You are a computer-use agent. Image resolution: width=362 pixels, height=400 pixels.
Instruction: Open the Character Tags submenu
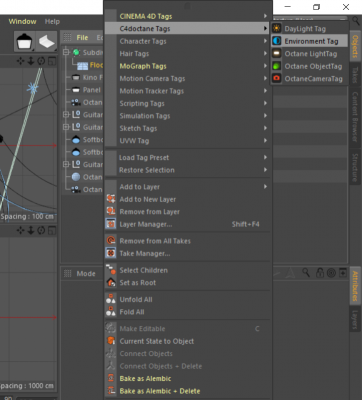pyautogui.click(x=188, y=41)
